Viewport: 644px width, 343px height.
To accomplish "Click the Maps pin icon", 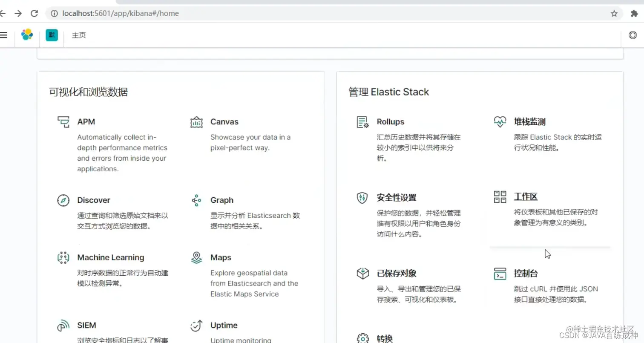I will click(x=196, y=257).
